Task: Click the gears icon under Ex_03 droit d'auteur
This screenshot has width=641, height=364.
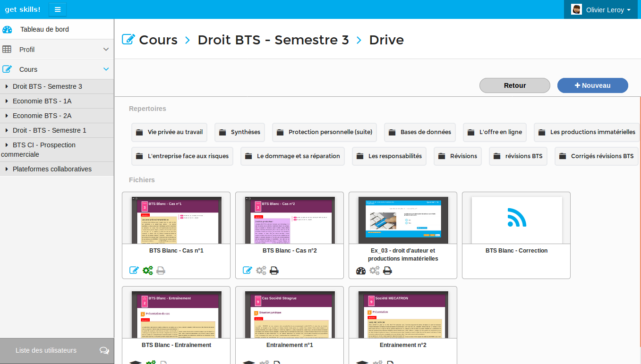Action: (374, 271)
